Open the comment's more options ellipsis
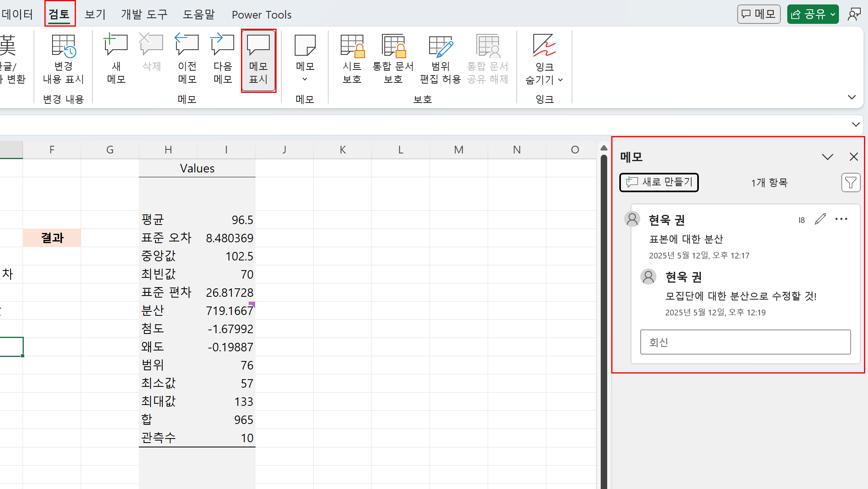The image size is (868, 489). coord(841,219)
